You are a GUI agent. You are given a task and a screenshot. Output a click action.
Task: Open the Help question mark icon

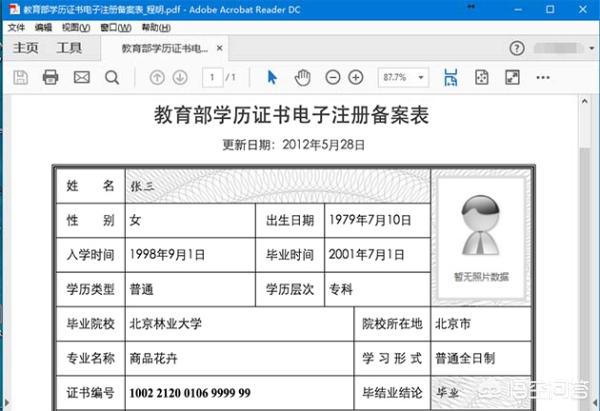point(517,48)
